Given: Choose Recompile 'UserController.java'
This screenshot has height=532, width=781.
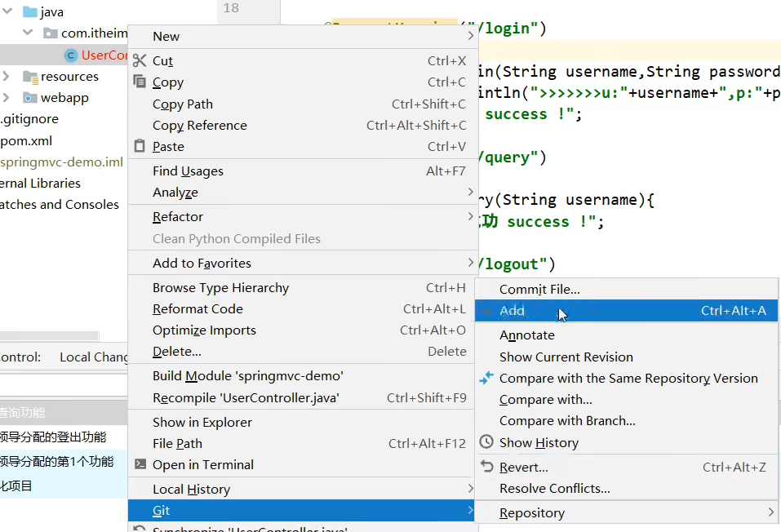Looking at the screenshot, I should click(301, 397).
